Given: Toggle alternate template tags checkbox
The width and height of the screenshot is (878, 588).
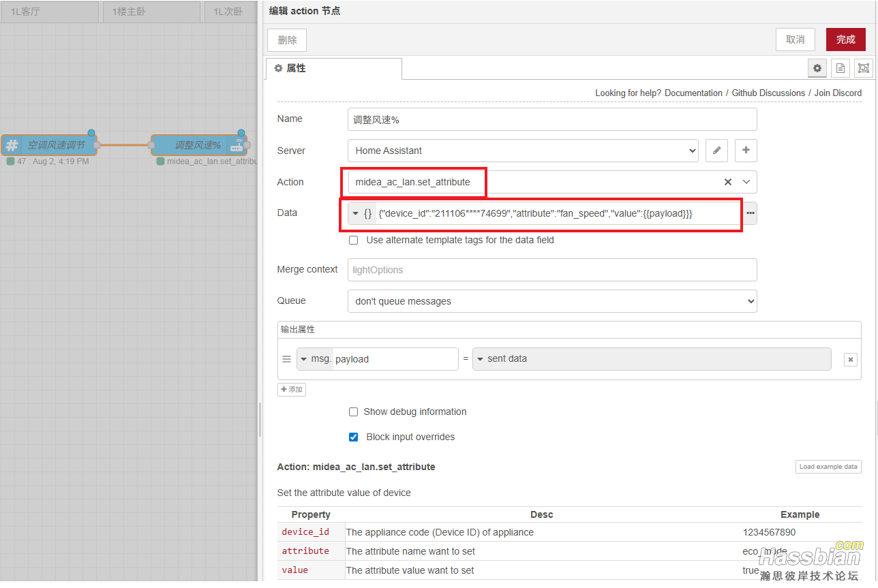Looking at the screenshot, I should [x=353, y=241].
